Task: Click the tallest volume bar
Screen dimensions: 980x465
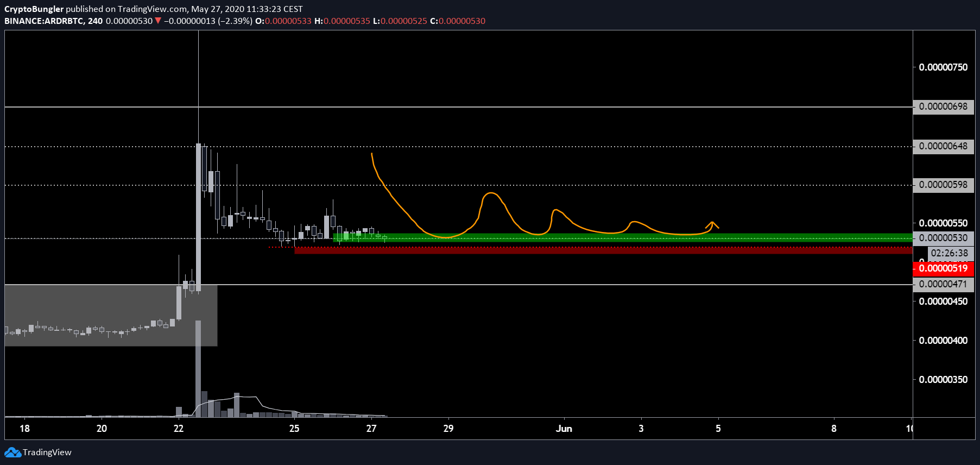Action: click(198, 369)
